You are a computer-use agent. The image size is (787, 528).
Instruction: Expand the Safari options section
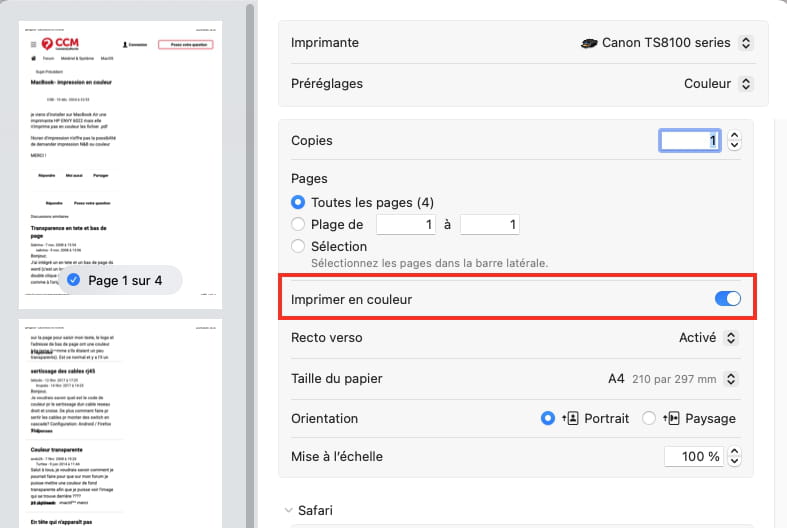(x=288, y=511)
